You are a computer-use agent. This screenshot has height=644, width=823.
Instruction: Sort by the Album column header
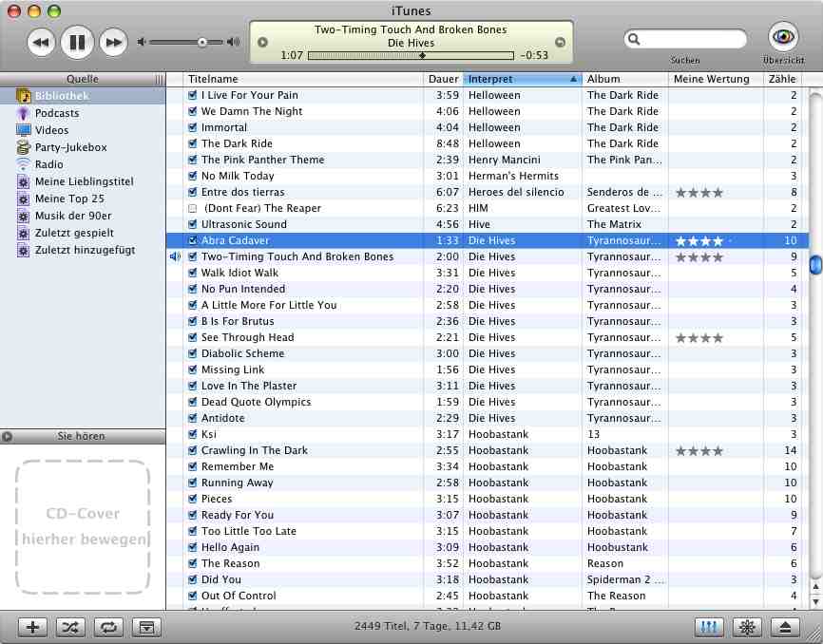625,79
